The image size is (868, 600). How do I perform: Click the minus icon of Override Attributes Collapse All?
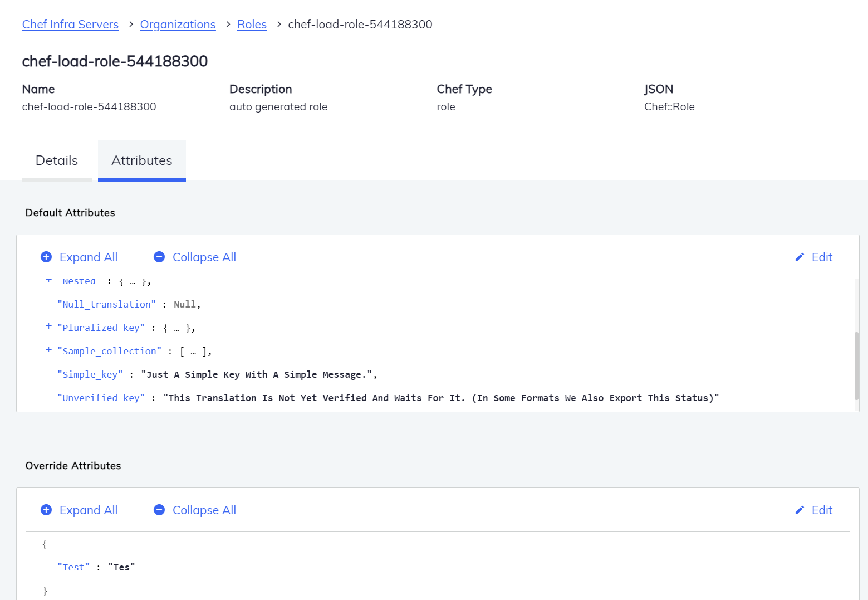coord(159,510)
